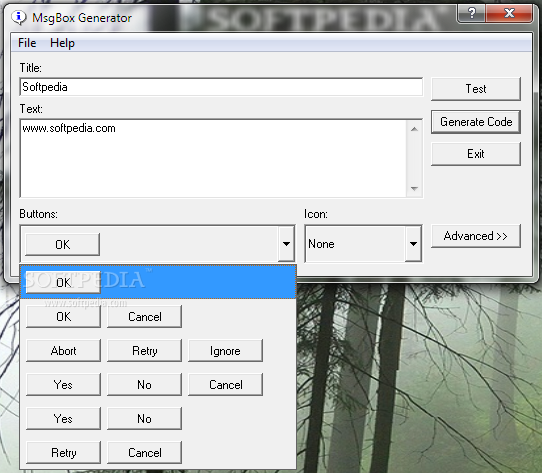Click the question mark help button
542x473 pixels.
coord(471,14)
